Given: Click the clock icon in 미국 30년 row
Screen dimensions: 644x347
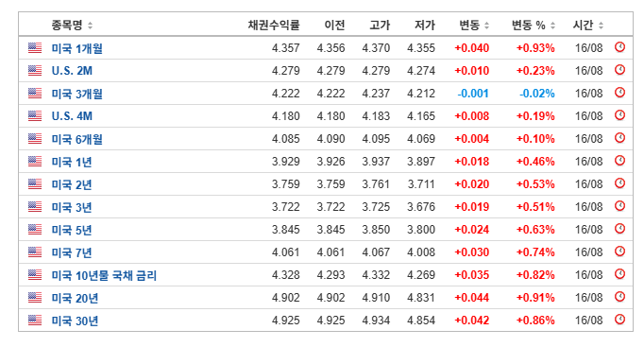Looking at the screenshot, I should tap(619, 320).
